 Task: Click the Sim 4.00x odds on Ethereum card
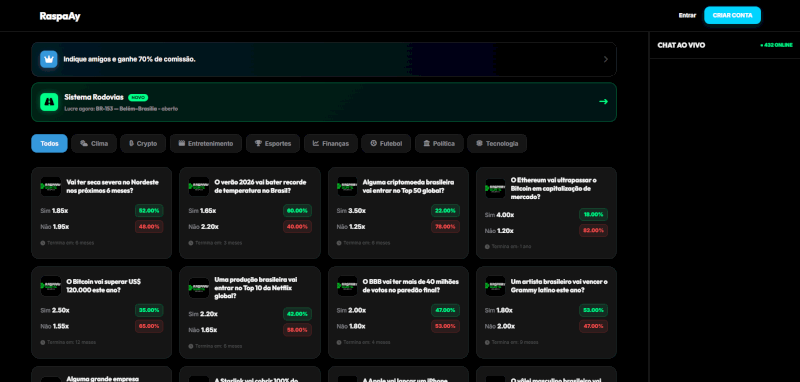[x=499, y=215]
